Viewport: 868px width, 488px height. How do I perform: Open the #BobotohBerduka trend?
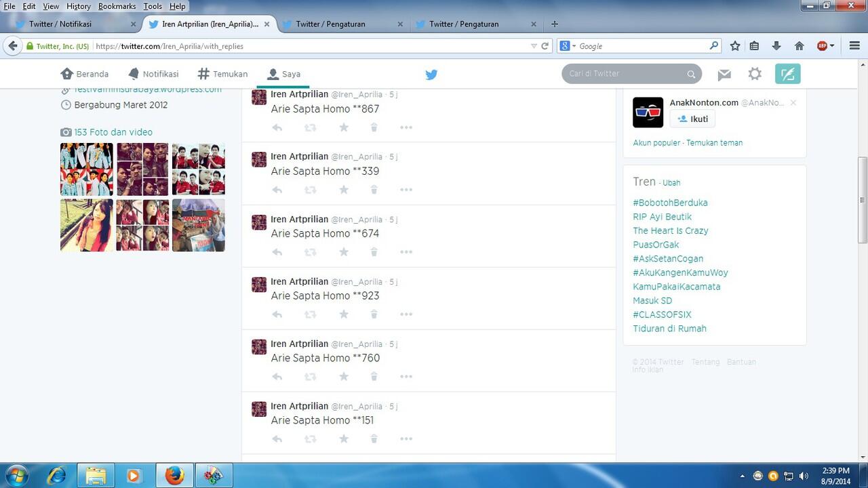[x=670, y=203]
